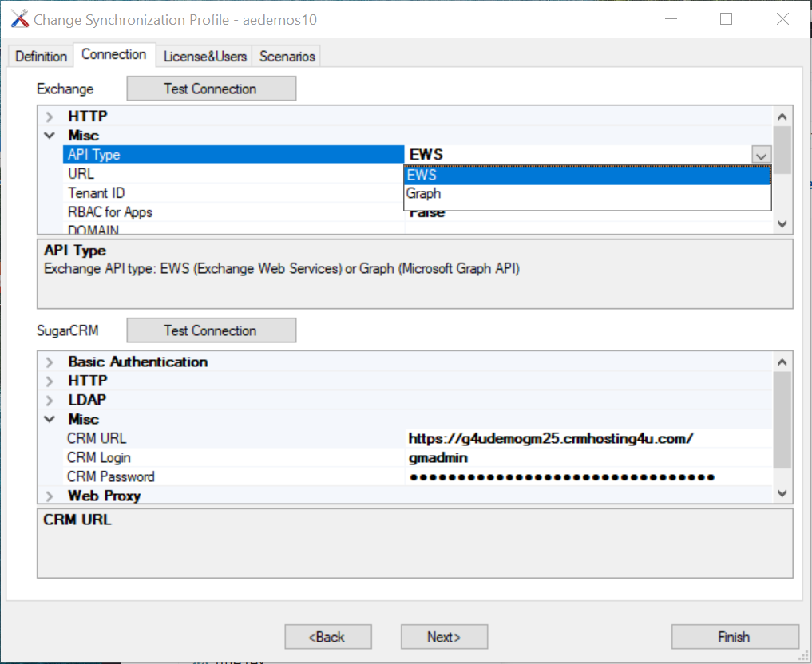
Task: Expand the LDAP section
Action: [x=50, y=400]
